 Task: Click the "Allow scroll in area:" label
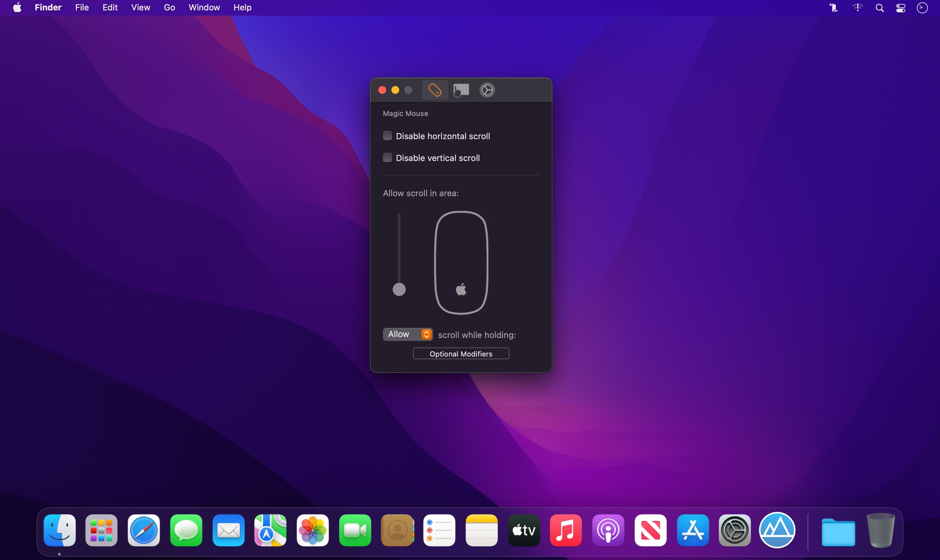(420, 193)
